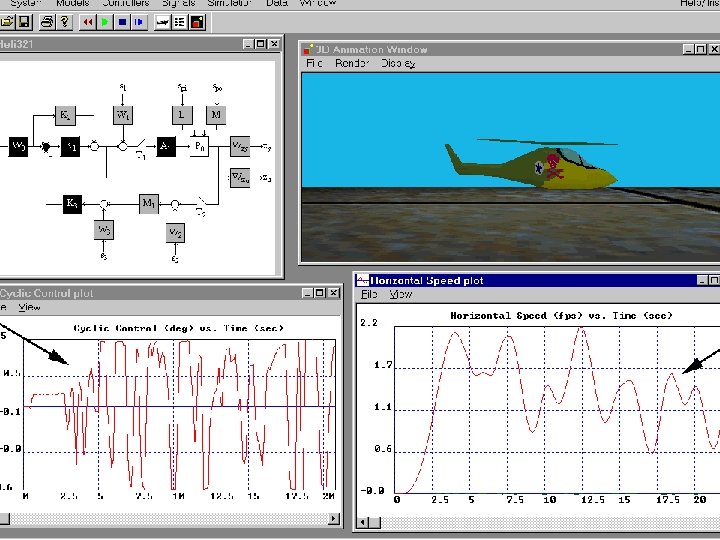Open the Simulation menu
This screenshot has height=540, width=720.
click(228, 3)
